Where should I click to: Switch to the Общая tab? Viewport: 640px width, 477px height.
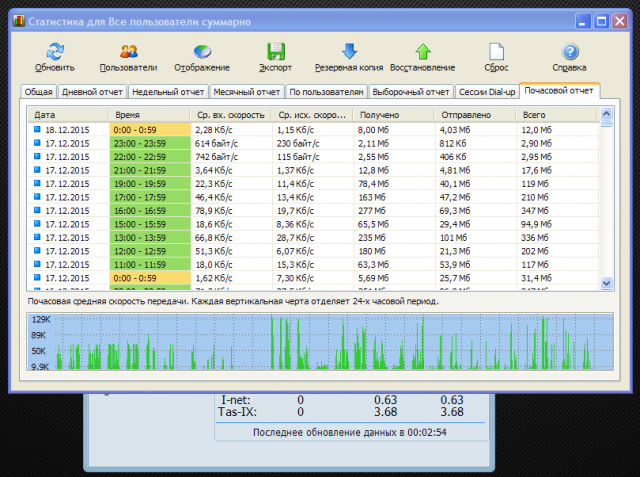pos(38,92)
